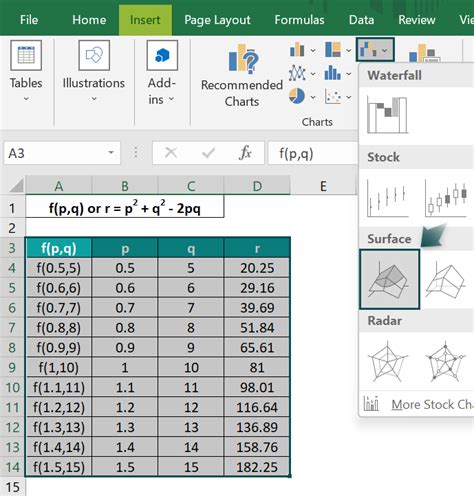
Task: Open the File tab
Action: (x=29, y=20)
